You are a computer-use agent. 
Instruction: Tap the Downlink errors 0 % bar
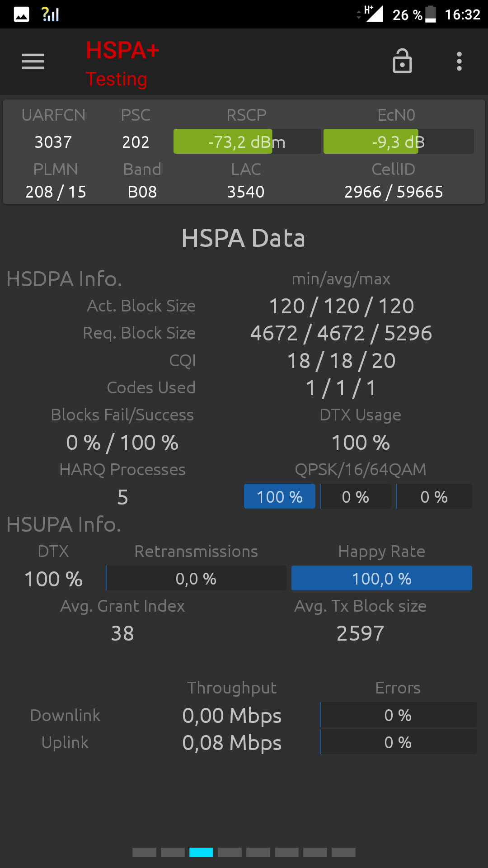tap(399, 715)
